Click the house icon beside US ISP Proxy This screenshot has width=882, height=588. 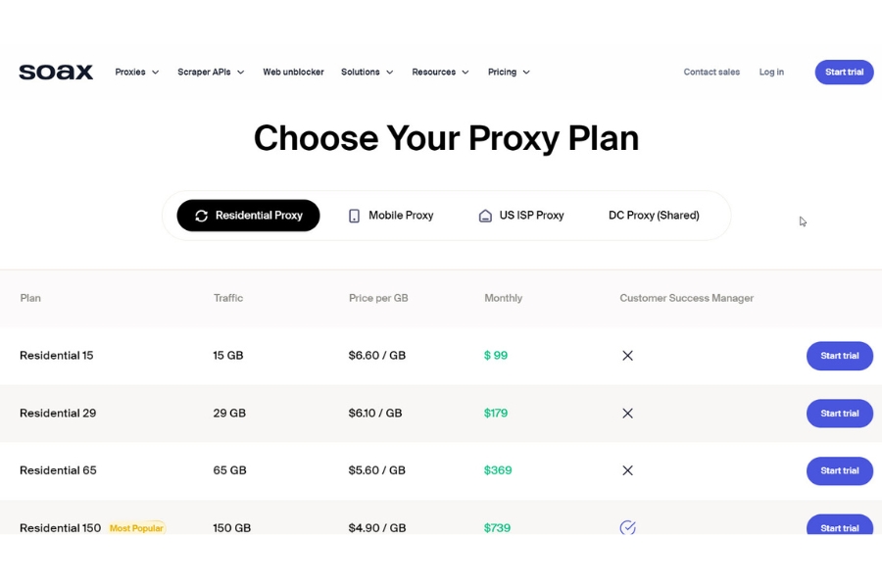pos(485,216)
